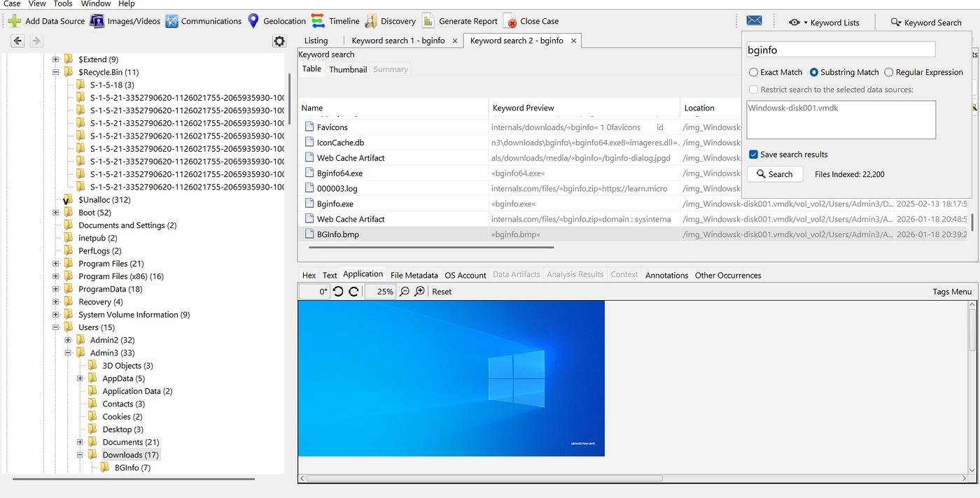Reset the image view
980x498 pixels.
click(x=441, y=292)
